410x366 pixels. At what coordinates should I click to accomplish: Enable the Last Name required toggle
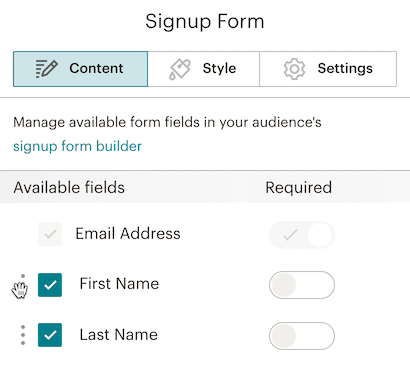pyautogui.click(x=302, y=336)
